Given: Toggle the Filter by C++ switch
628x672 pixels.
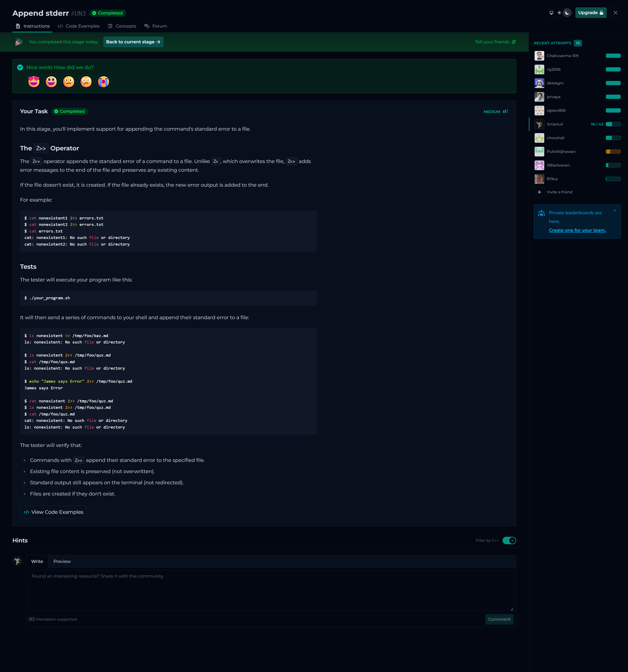Looking at the screenshot, I should (509, 541).
